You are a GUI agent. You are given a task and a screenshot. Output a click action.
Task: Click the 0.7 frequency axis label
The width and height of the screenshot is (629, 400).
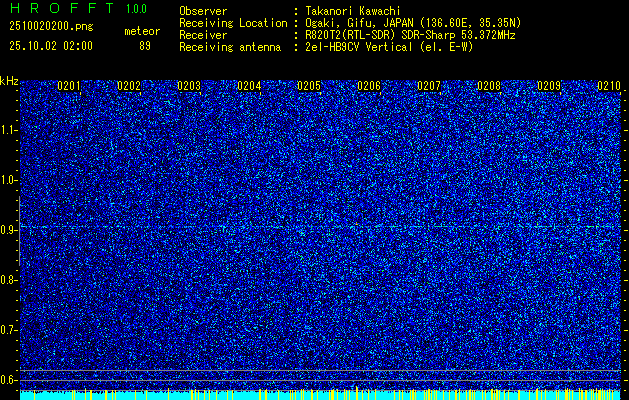8,330
